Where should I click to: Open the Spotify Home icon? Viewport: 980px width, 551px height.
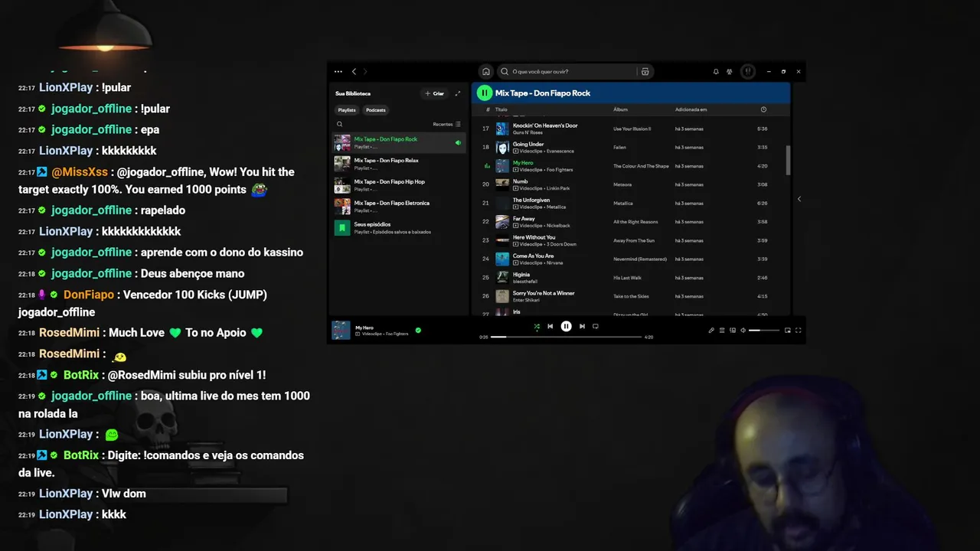486,72
